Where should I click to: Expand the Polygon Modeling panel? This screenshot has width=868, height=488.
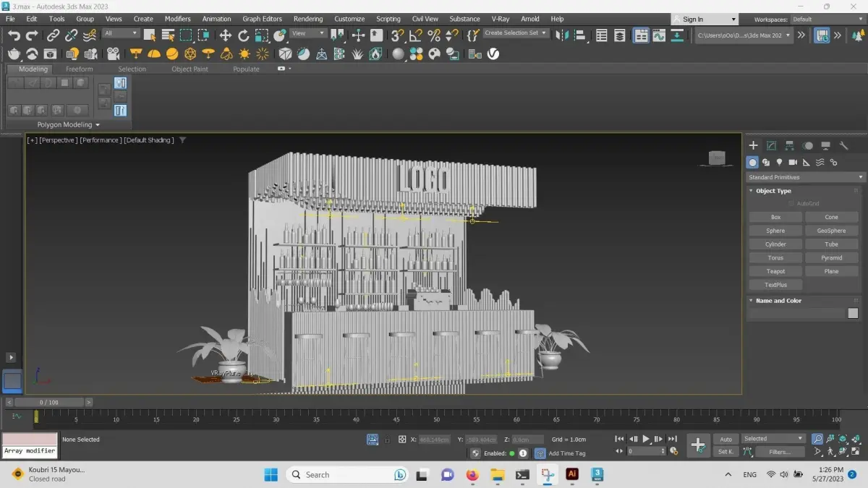(69, 124)
